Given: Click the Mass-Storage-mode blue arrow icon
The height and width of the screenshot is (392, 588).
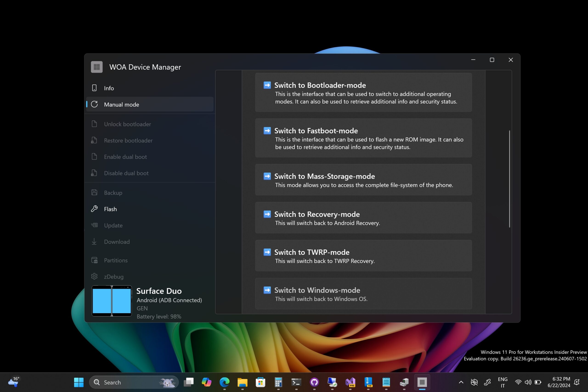Looking at the screenshot, I should point(267,176).
